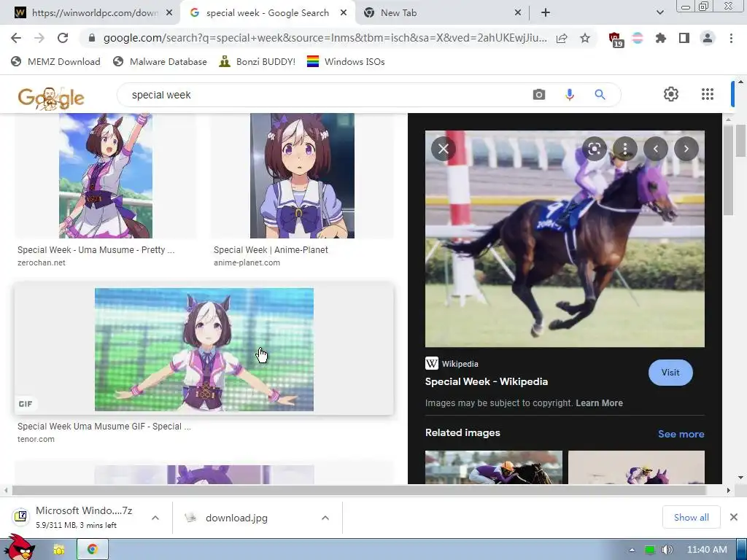747x560 pixels.
Task: Click the preview panel vertical scrollbar thumb
Action: 727,169
